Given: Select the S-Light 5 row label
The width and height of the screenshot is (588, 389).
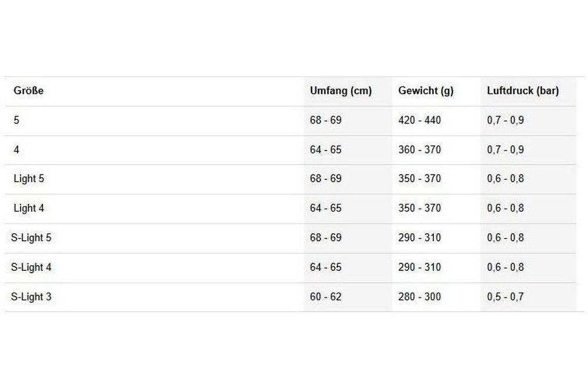Looking at the screenshot, I should click(31, 238).
